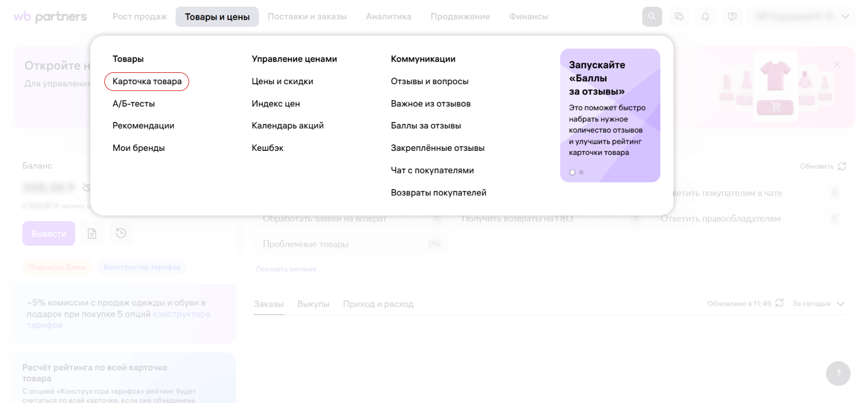Click the Управление ценами column heading
The height and width of the screenshot is (403, 868).
pyautogui.click(x=295, y=59)
